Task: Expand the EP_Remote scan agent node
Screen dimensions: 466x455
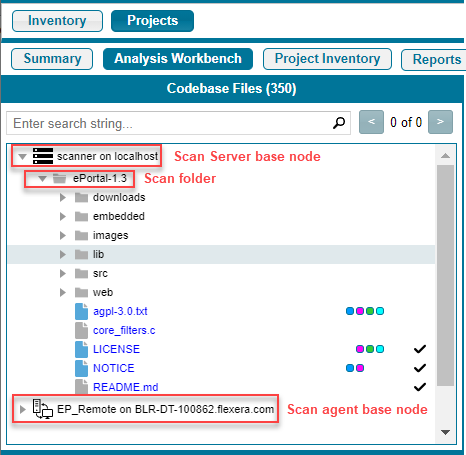Action: point(22,409)
